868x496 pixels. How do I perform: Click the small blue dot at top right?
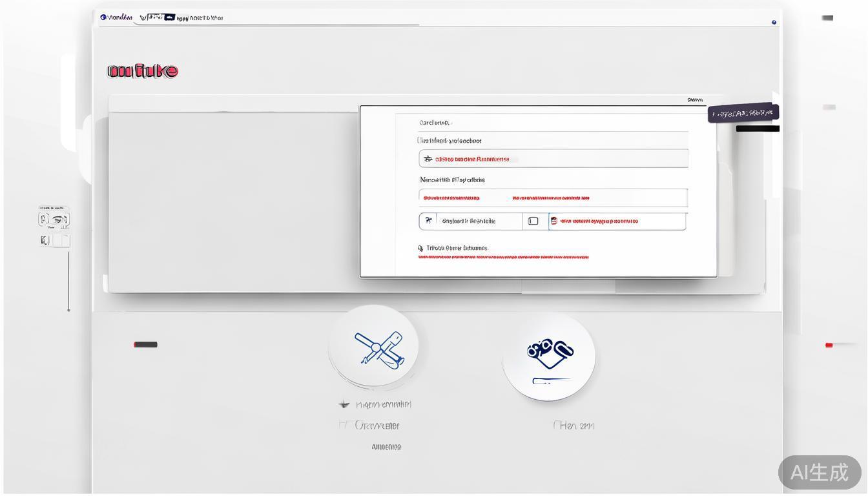point(774,22)
